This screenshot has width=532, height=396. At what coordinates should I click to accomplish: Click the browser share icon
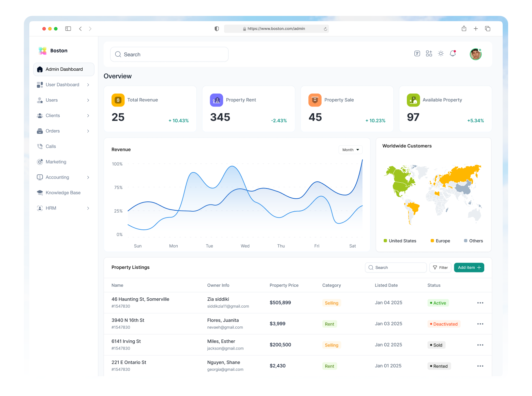464,29
